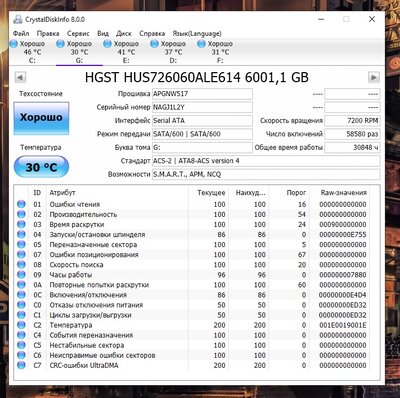This screenshot has width=400, height=398.
Task: Select the Часы работы attribute text
Action: click(71, 275)
